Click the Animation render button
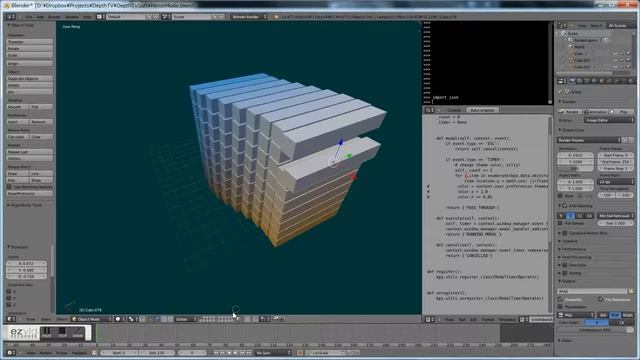Viewport: 640px width, 360px height. (595, 111)
